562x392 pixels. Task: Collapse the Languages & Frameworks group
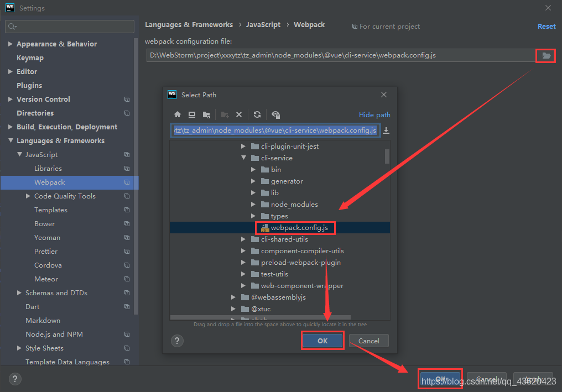[x=11, y=140]
